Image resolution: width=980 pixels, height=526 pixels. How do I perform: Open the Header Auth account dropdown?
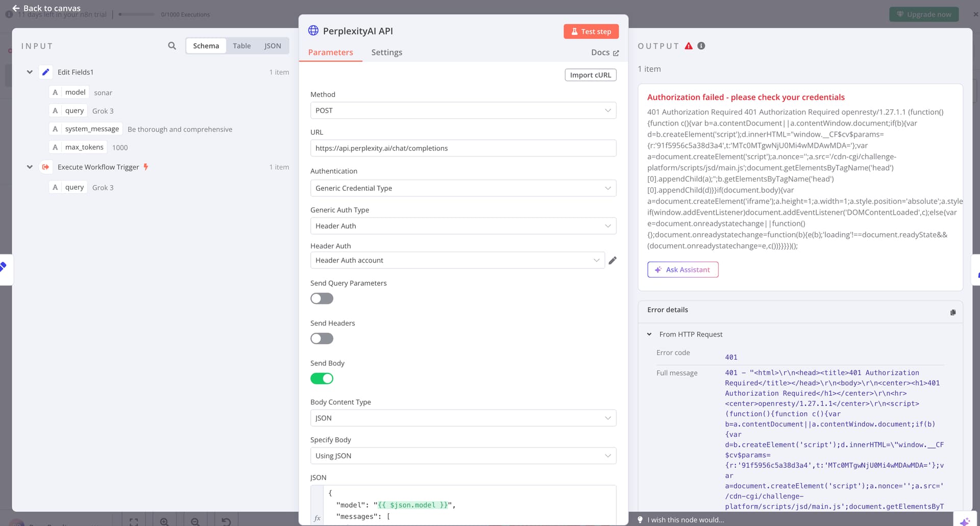click(457, 260)
